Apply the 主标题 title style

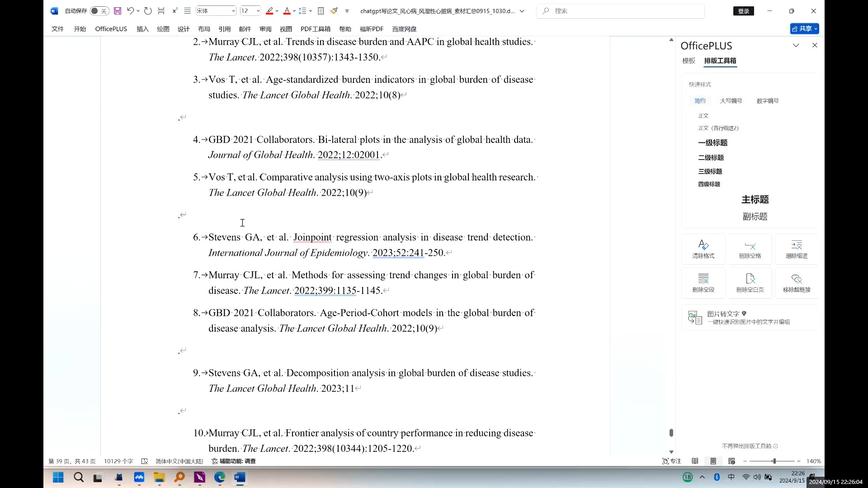pos(755,200)
